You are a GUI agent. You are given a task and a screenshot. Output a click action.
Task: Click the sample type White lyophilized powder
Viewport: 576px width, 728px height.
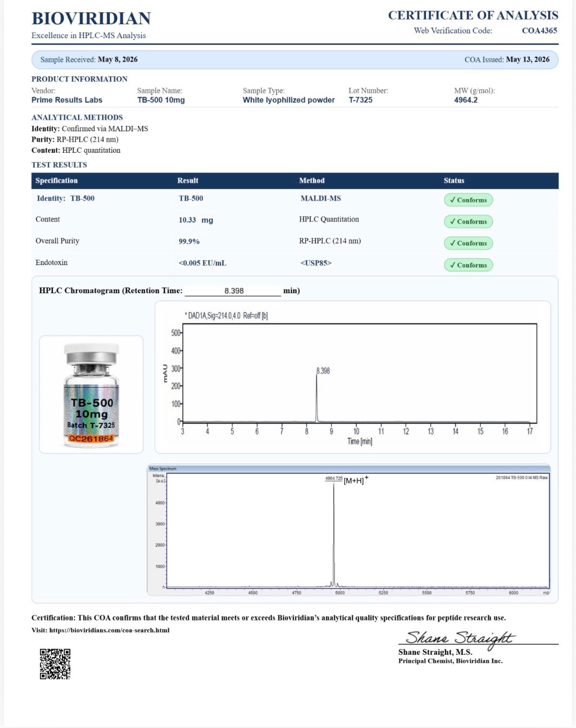(289, 100)
